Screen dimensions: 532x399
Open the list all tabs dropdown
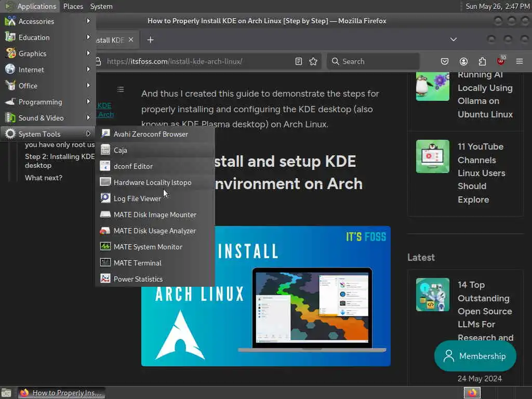point(453,39)
